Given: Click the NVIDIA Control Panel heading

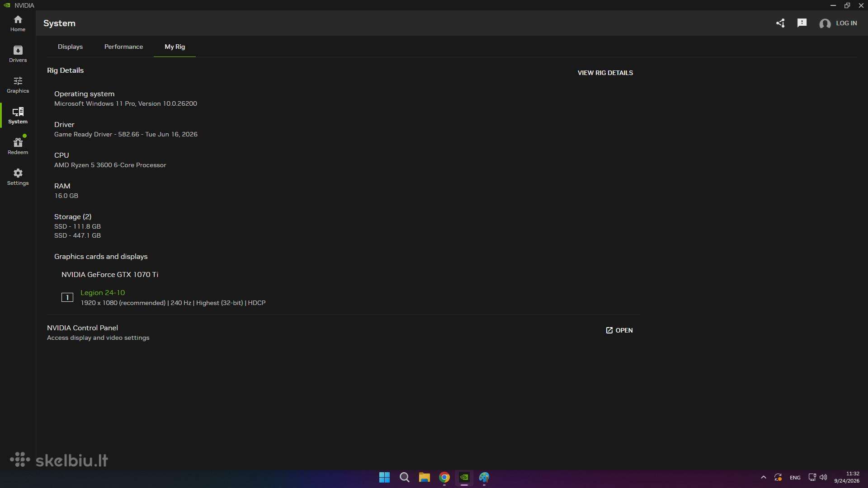Looking at the screenshot, I should 82,328.
